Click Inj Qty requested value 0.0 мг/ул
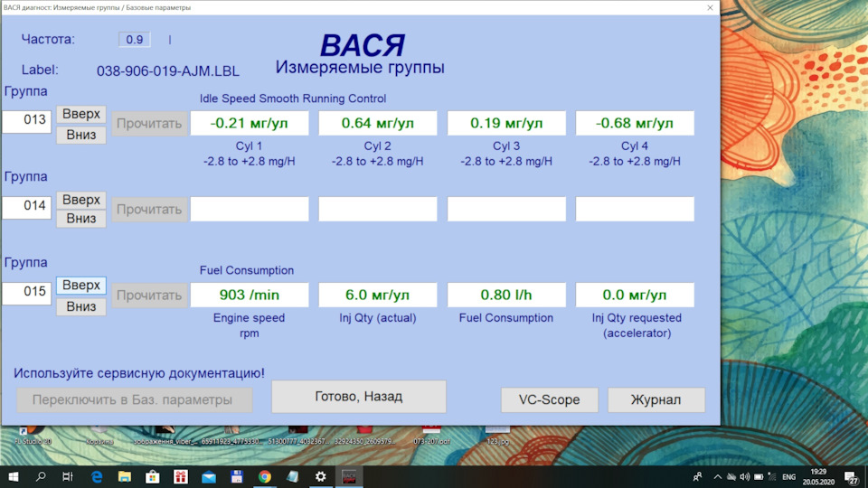The width and height of the screenshot is (868, 488). 635,295
